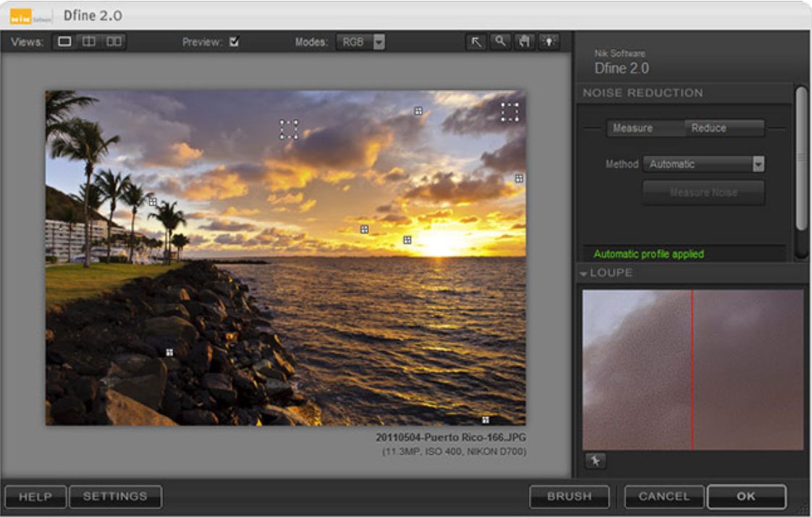The height and width of the screenshot is (517, 812).
Task: Click the lightbulb background color icon
Action: click(548, 42)
